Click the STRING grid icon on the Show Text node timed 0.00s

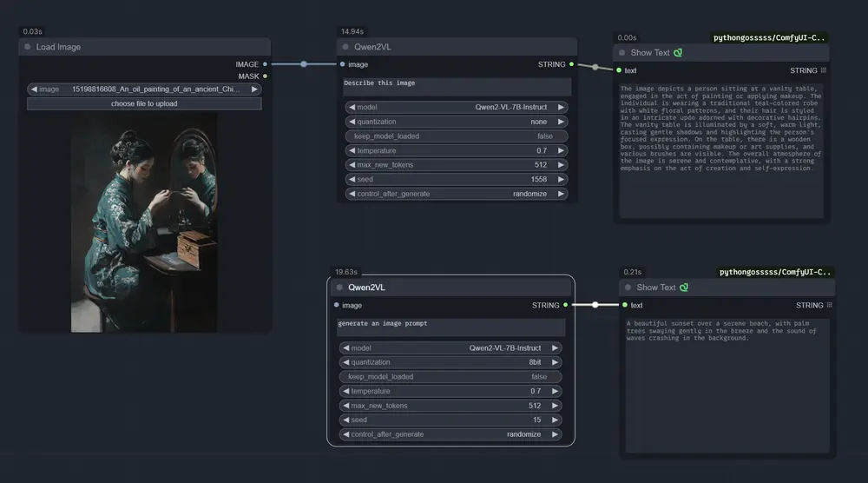pos(824,70)
